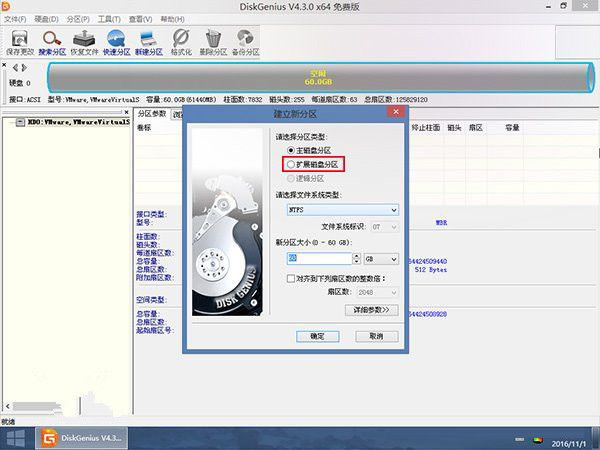Open the Tools (工具) menu

click(109, 19)
